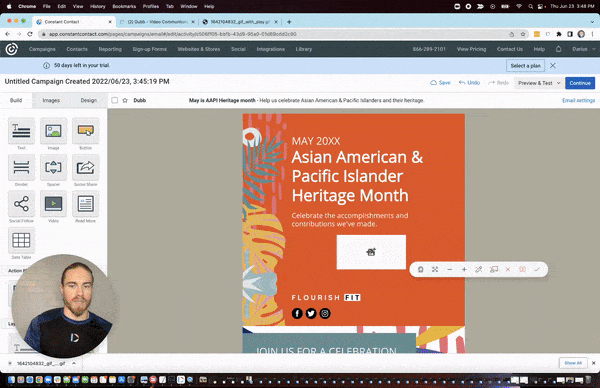Switch to the Images tab

click(x=51, y=100)
